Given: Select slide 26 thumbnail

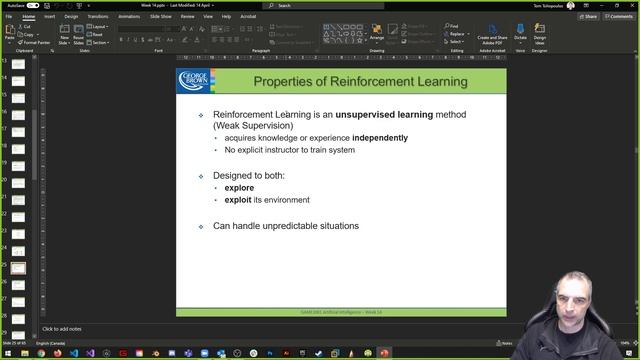Looking at the screenshot, I should (18, 285).
